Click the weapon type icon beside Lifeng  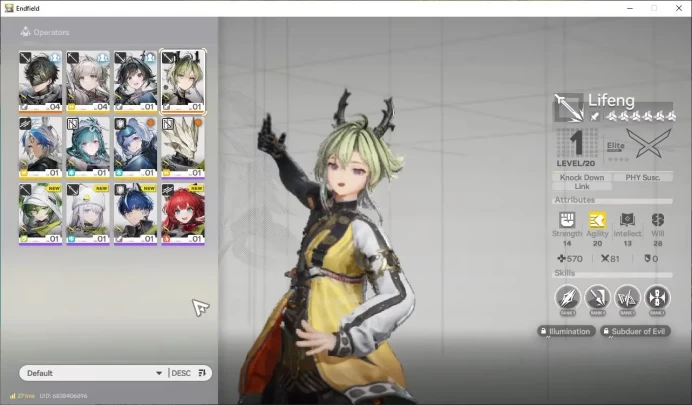[x=568, y=107]
